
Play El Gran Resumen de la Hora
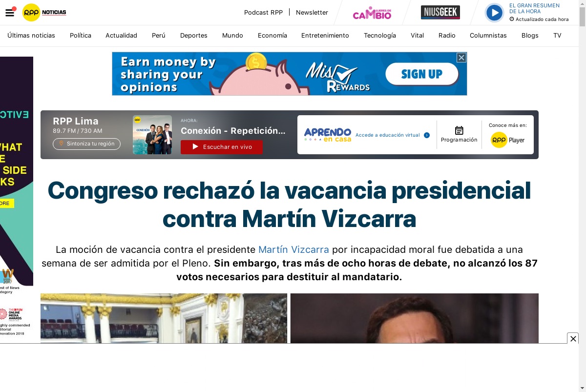[494, 13]
